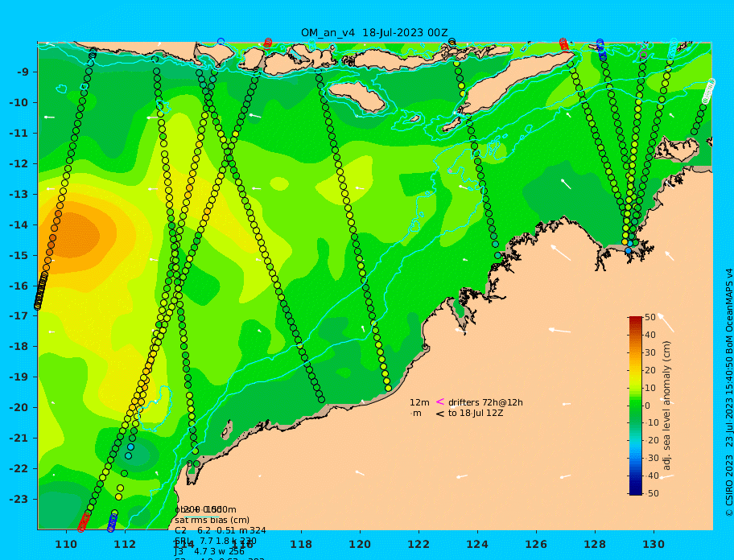Click the 'adj. sea level anomaly (cm)' colorbar label
Viewport: 734px width, 560px height.
666,406
